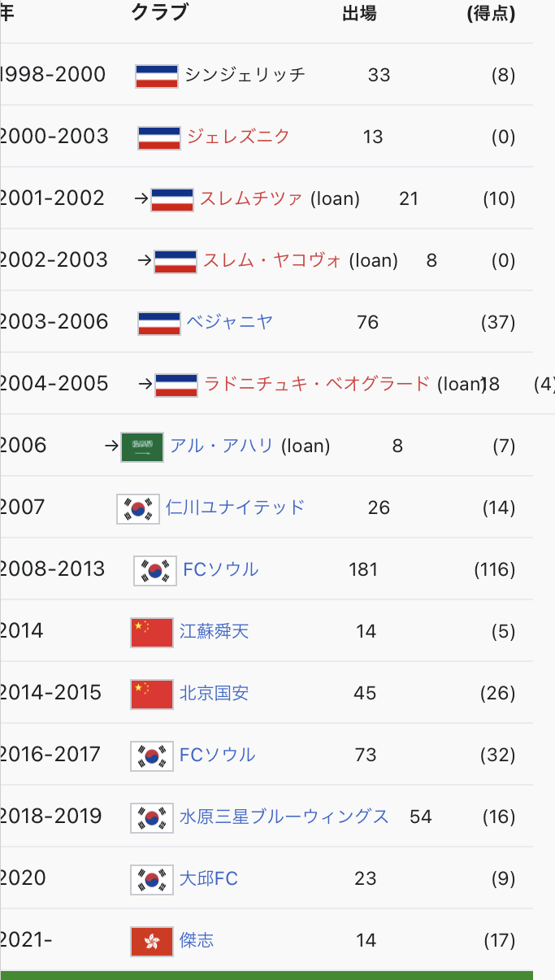Follow the 傑志 club link
Image resolution: width=555 pixels, height=980 pixels.
[197, 940]
